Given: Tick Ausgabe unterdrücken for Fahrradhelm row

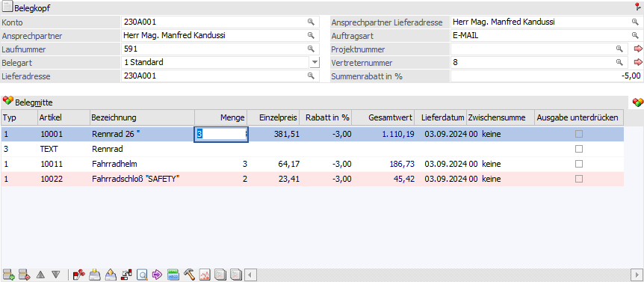Looking at the screenshot, I should click(x=579, y=164).
